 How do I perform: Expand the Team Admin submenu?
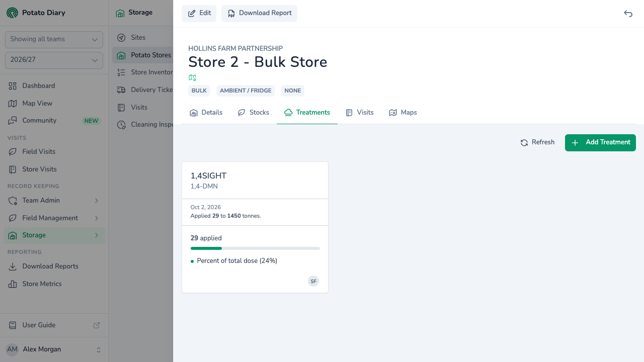(97, 201)
